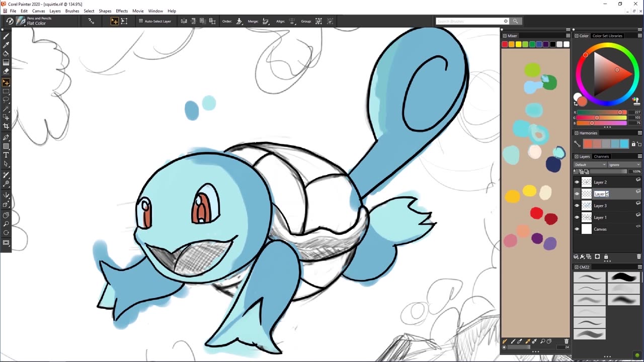Click the Transform tool in property bar
The height and width of the screenshot is (362, 644).
pyautogui.click(x=124, y=21)
